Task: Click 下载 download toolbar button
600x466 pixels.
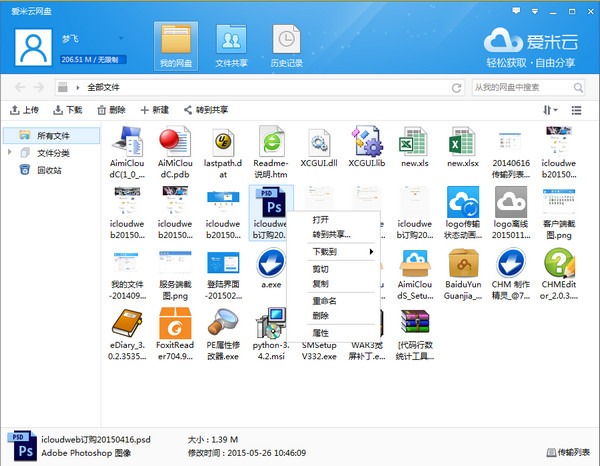Action: pyautogui.click(x=68, y=109)
